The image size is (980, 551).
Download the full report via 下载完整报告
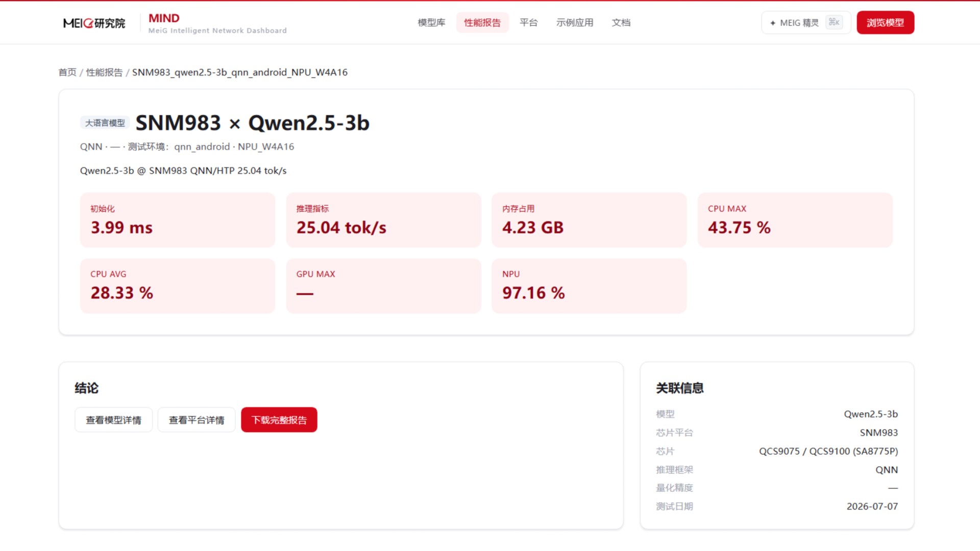coord(279,420)
